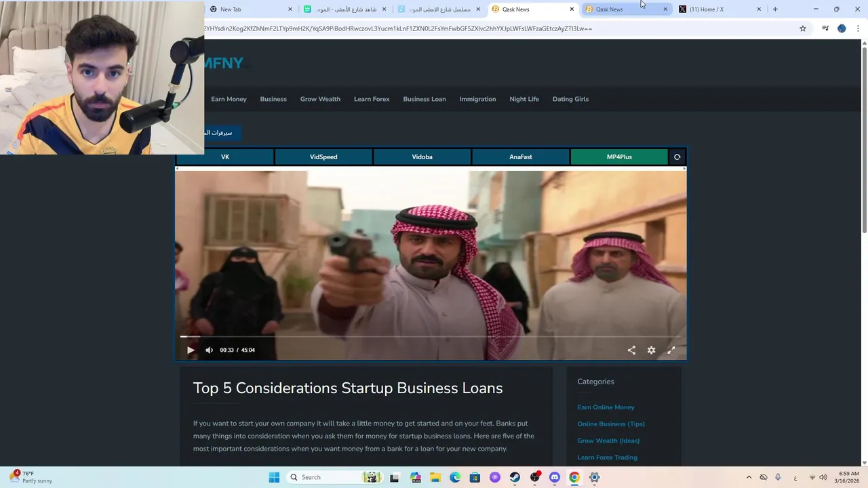This screenshot has width=868, height=488.
Task: Open Google Chrome from taskbar
Action: click(x=574, y=477)
